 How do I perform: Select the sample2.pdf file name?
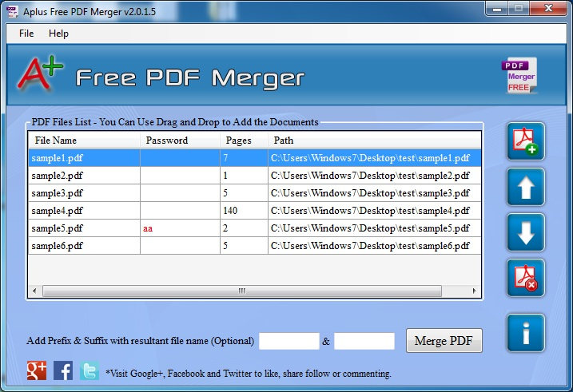coord(57,176)
